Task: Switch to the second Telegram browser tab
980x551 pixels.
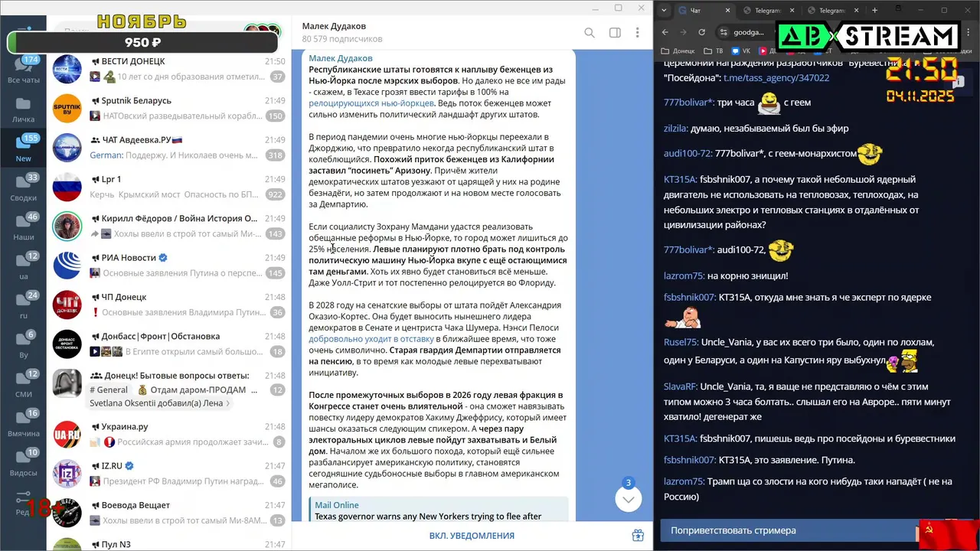Action: [832, 11]
